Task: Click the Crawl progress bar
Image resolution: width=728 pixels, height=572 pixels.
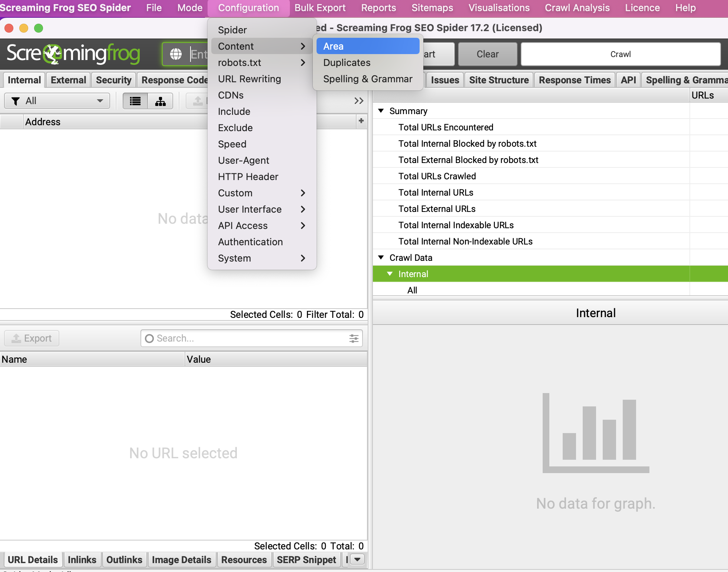Action: 621,54
